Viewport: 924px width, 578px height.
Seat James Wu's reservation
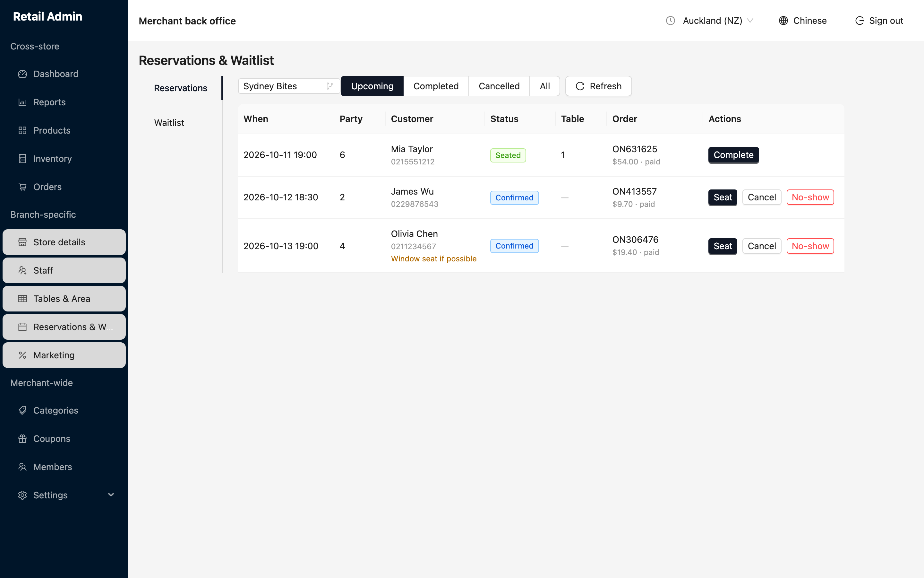(723, 197)
